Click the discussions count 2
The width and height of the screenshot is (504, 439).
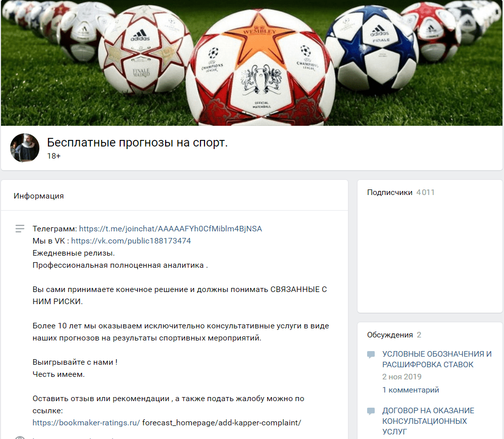(x=419, y=335)
